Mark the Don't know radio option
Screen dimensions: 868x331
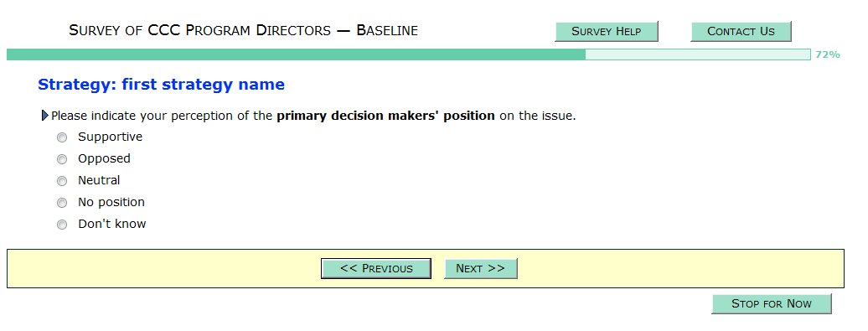point(62,225)
